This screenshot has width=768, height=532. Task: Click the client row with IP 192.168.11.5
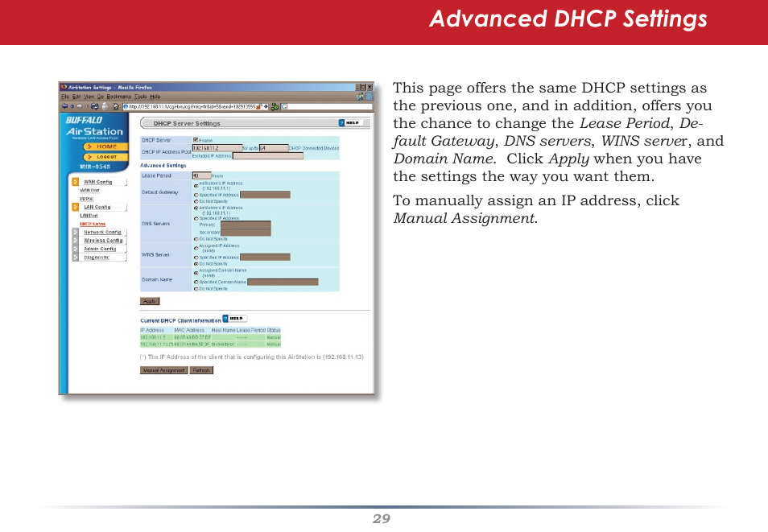click(210, 337)
